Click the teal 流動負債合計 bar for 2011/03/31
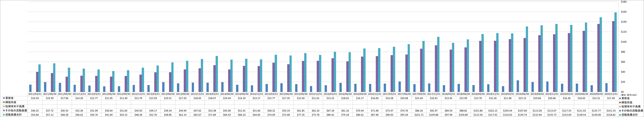 [x=40, y=78]
